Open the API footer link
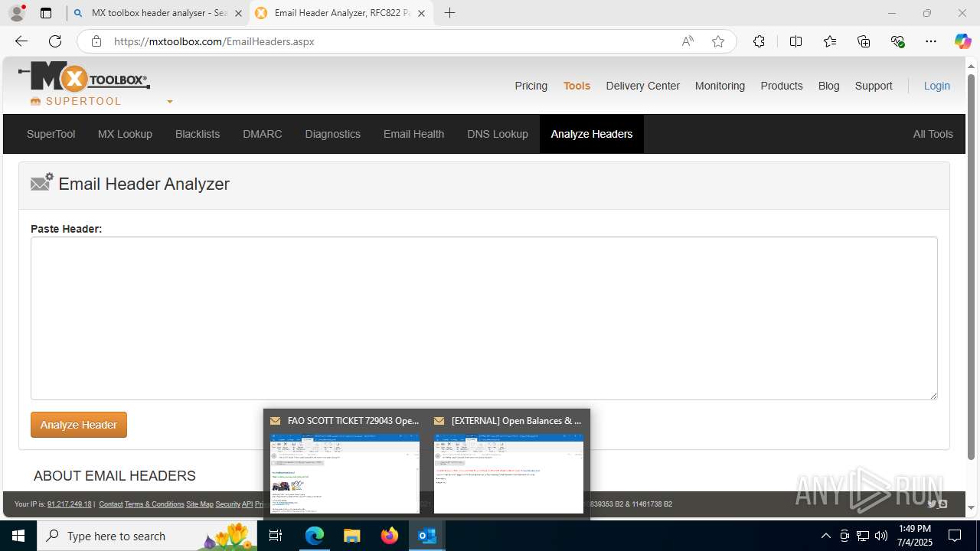Viewport: 980px width, 551px height. (x=247, y=504)
